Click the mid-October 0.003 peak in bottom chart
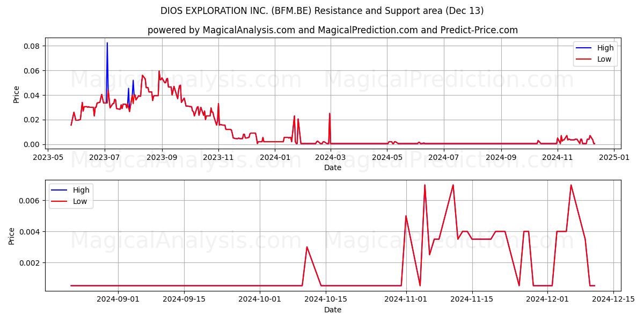This screenshot has height=322, width=644. coord(306,247)
